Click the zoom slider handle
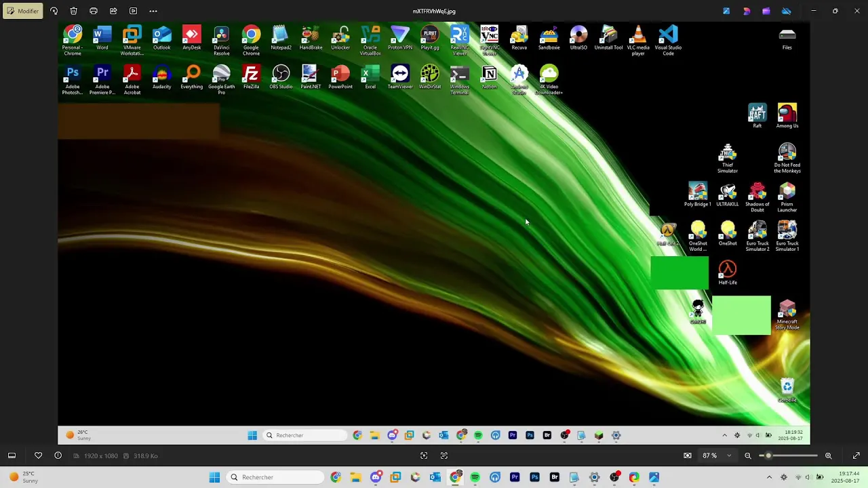The width and height of the screenshot is (868, 488). click(x=768, y=455)
